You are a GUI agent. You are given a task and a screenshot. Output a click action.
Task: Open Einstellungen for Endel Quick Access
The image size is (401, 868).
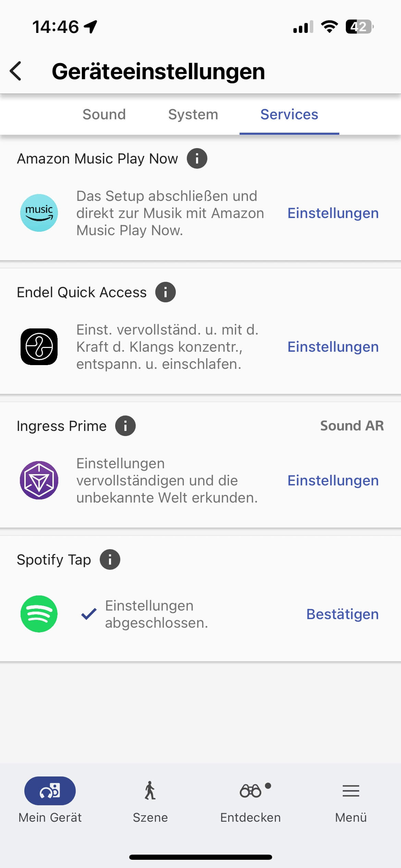333,347
